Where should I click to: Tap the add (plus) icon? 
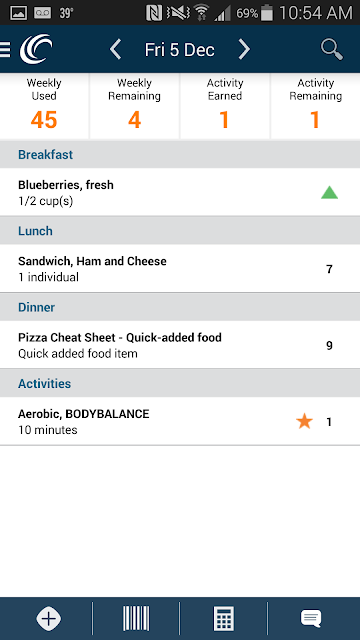click(49, 618)
